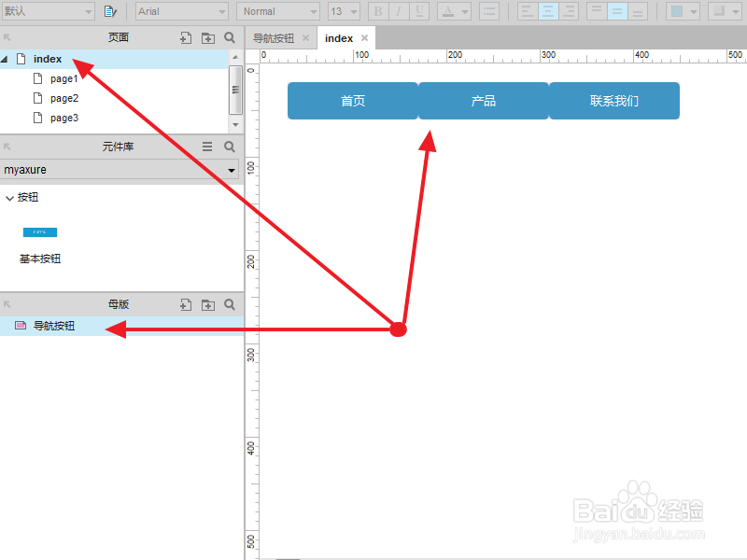Click the 首页 button on canvas

353,101
